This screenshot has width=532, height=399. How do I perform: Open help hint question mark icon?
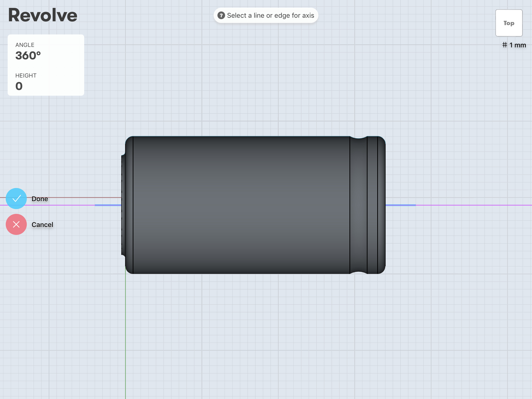(221, 15)
